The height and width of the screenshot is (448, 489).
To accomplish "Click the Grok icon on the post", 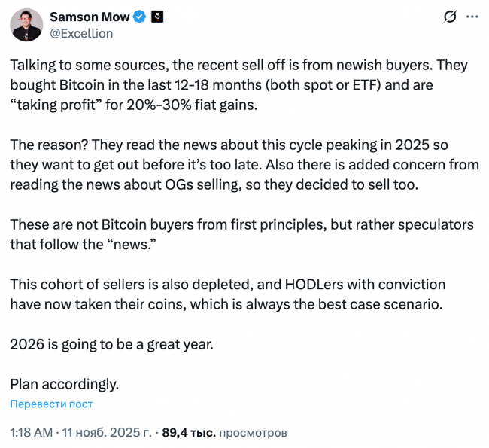I will [x=451, y=17].
